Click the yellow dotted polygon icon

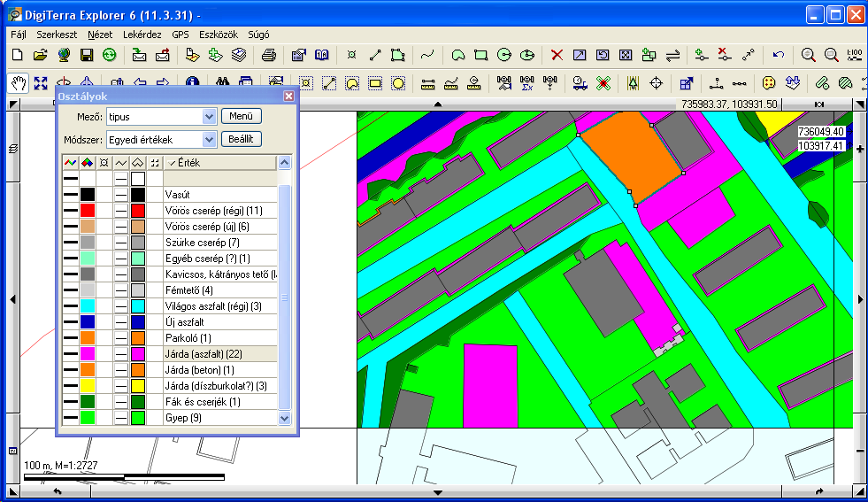pyautogui.click(x=768, y=83)
